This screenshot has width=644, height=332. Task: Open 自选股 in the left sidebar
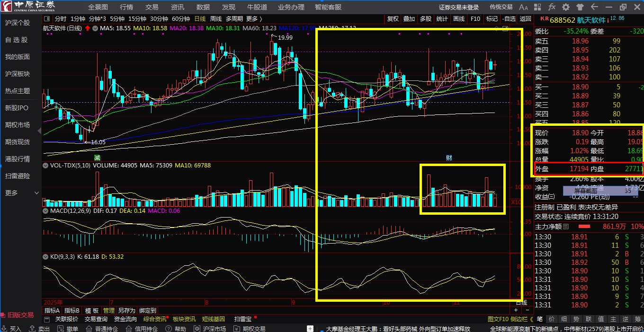17,40
